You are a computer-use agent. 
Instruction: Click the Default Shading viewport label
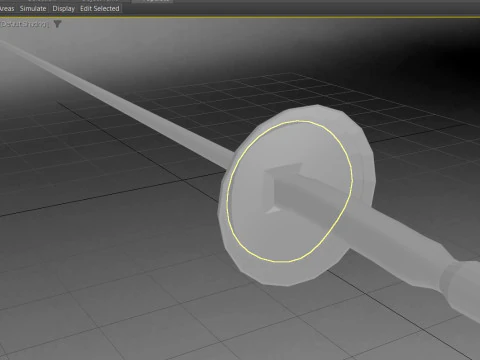[24, 24]
